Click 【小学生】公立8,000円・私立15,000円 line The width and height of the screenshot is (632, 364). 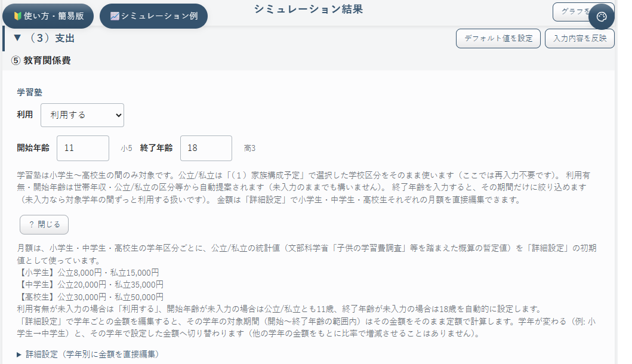click(88, 273)
